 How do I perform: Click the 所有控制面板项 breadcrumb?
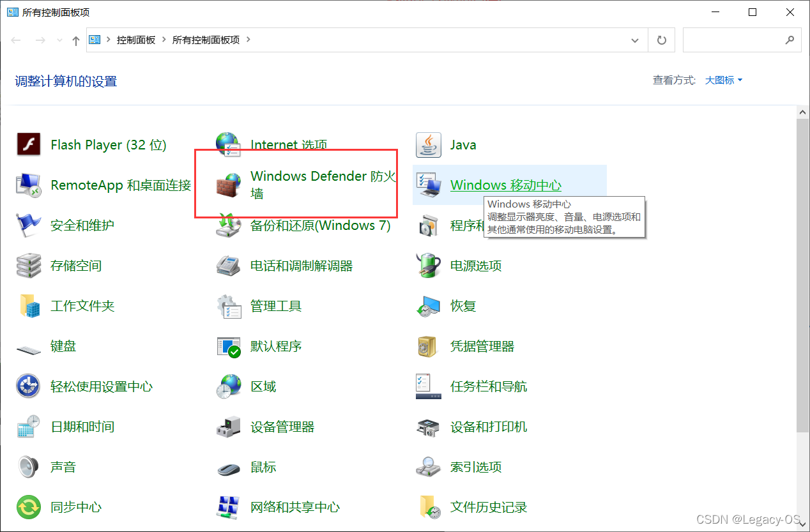coord(206,40)
